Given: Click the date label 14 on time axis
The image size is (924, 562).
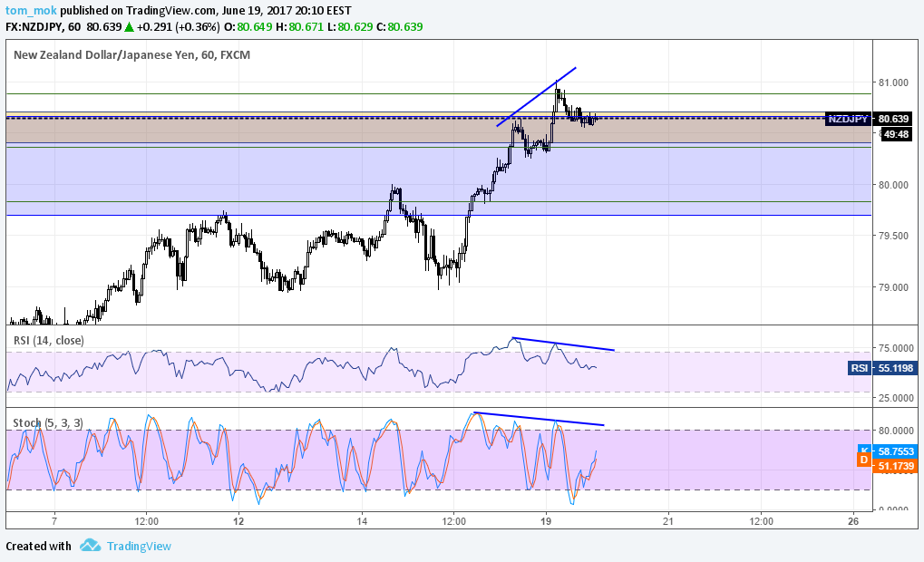Looking at the screenshot, I should pos(362,521).
